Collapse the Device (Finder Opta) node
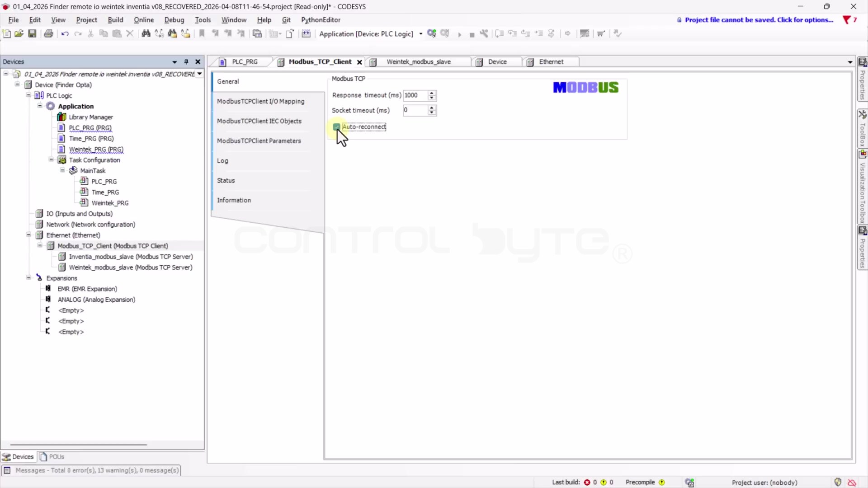 17,84
